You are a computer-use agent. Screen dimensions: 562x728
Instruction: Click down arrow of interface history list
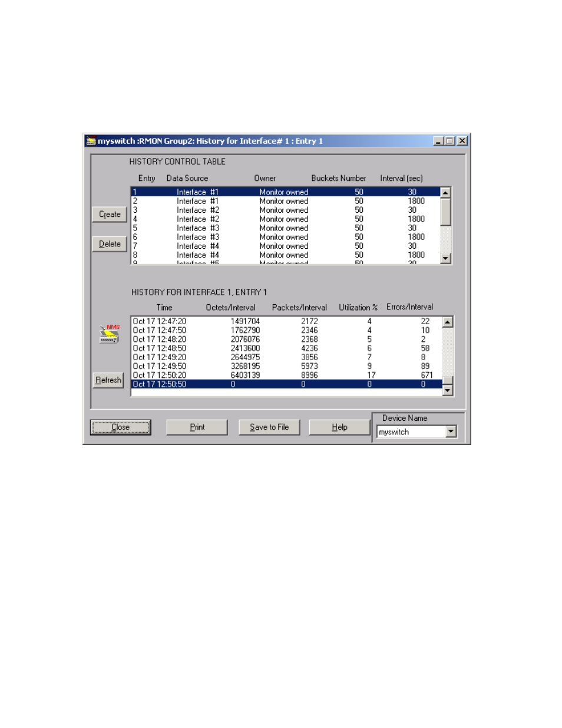point(448,390)
